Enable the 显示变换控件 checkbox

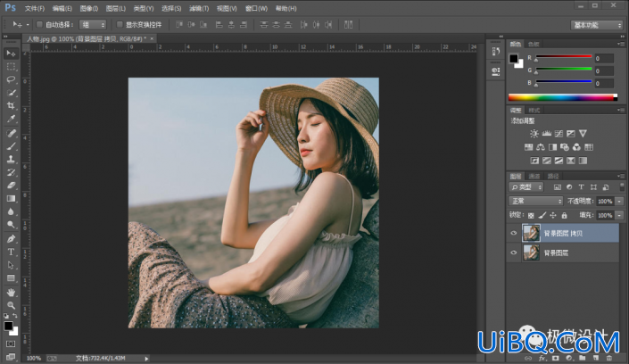tap(120, 24)
